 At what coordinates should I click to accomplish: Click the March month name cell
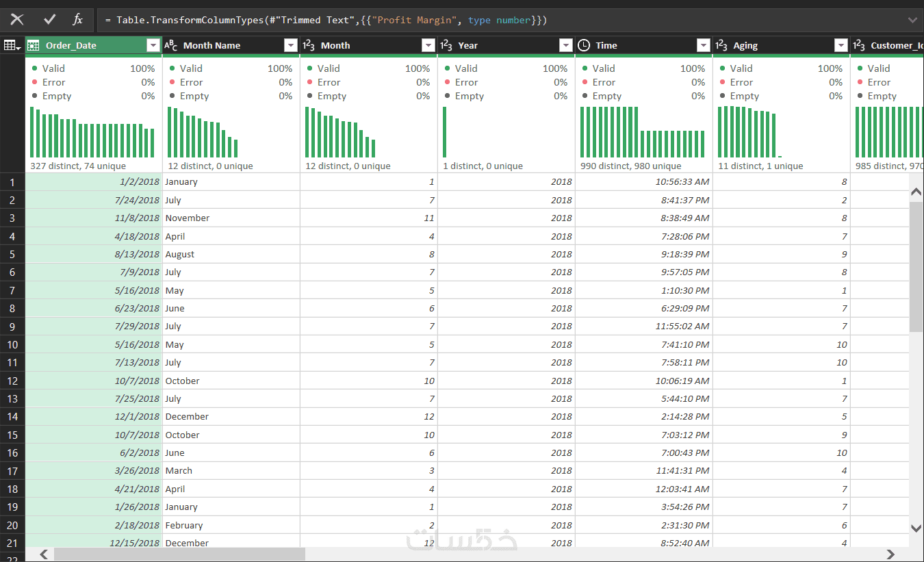coord(231,471)
